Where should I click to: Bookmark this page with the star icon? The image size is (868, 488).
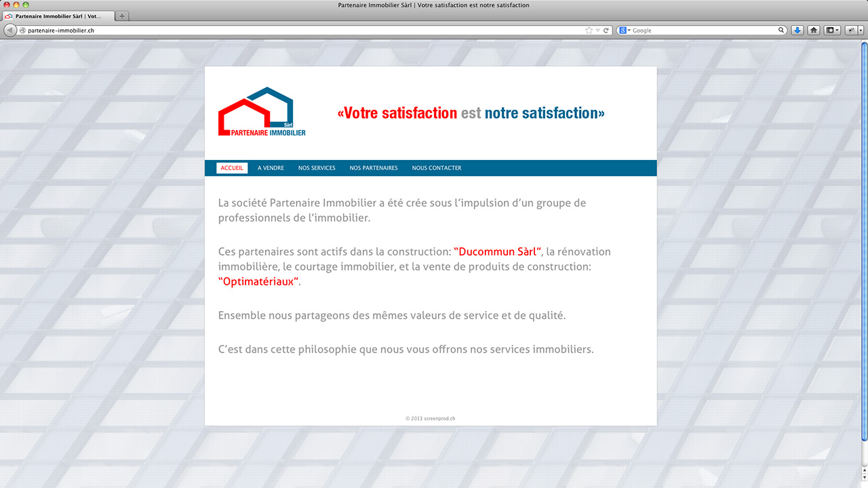coord(589,30)
